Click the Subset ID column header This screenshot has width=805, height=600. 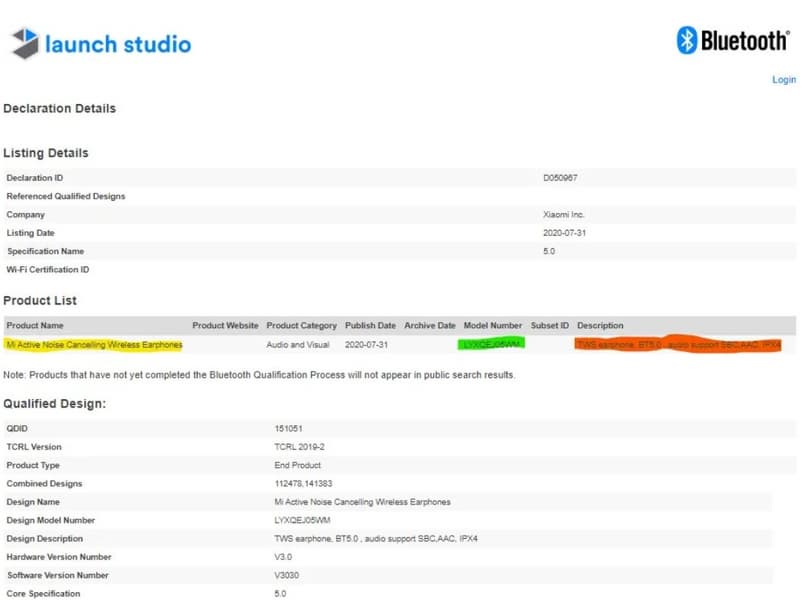pyautogui.click(x=550, y=326)
